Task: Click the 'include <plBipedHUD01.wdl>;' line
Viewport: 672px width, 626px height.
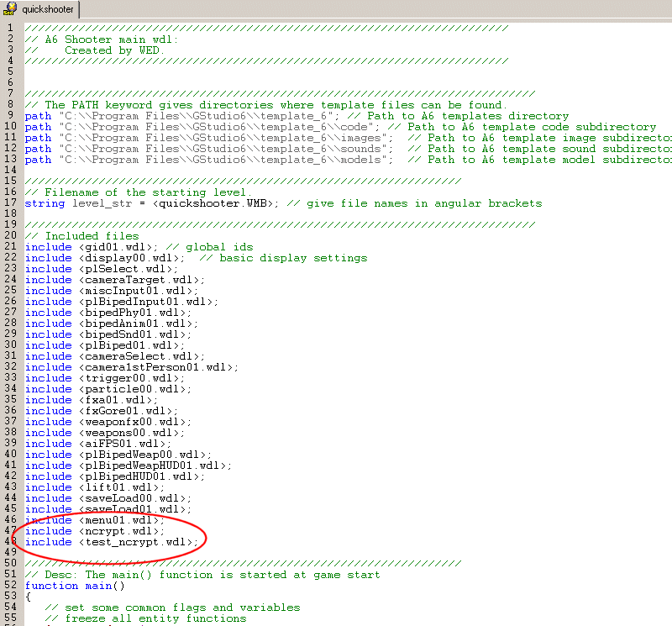Action: pyautogui.click(x=115, y=476)
